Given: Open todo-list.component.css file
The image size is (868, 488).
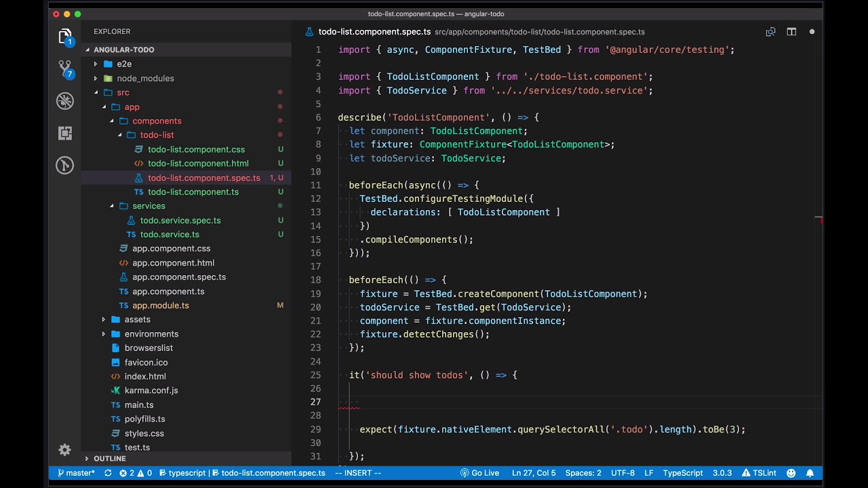Looking at the screenshot, I should click(x=196, y=149).
